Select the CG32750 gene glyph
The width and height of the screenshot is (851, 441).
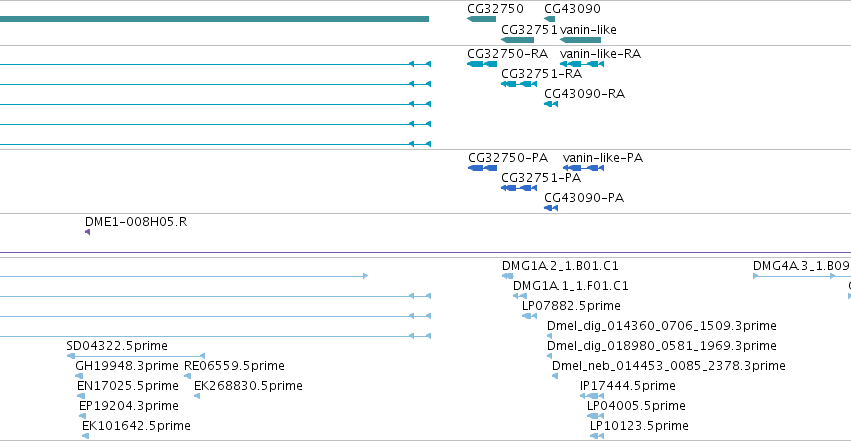tap(481, 19)
